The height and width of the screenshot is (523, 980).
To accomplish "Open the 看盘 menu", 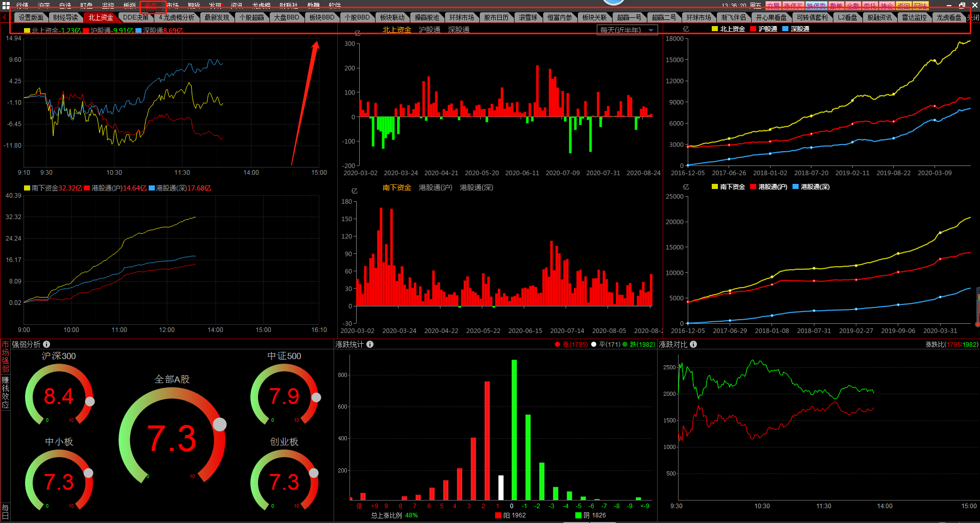I will click(151, 5).
